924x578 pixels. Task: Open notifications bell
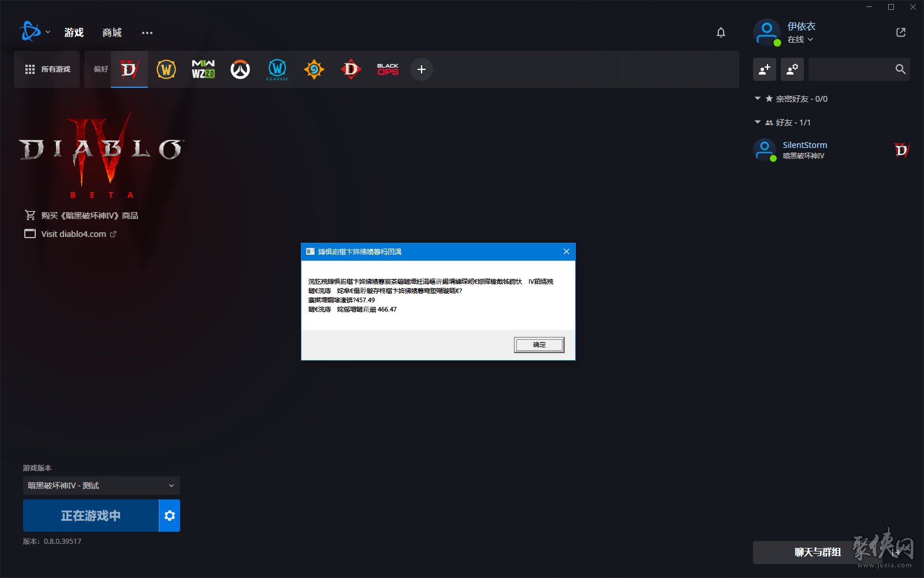pos(721,32)
